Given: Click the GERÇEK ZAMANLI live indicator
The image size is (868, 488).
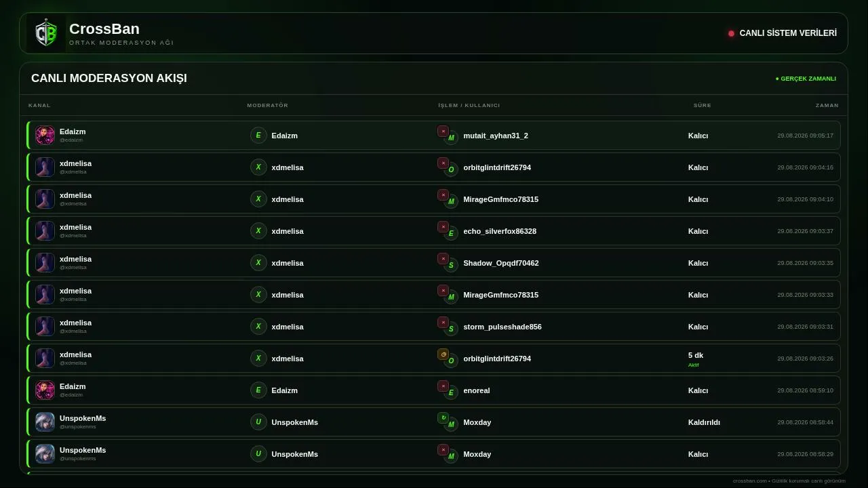Looking at the screenshot, I should pyautogui.click(x=806, y=79).
